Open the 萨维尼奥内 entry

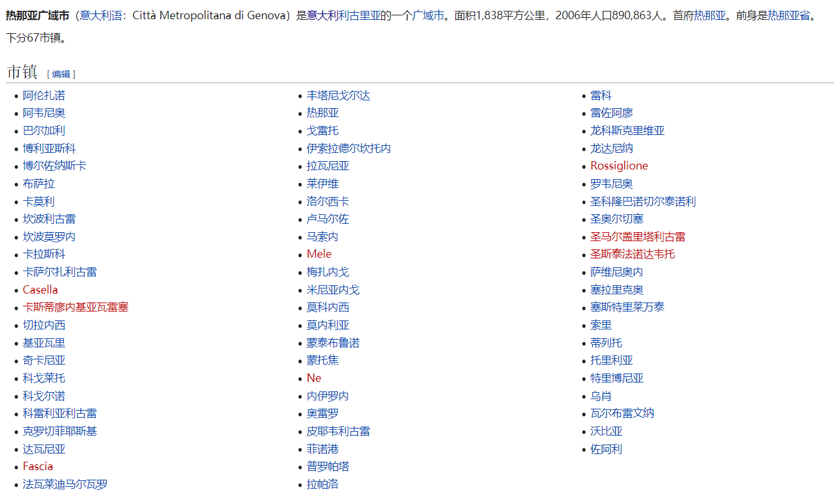[617, 272]
